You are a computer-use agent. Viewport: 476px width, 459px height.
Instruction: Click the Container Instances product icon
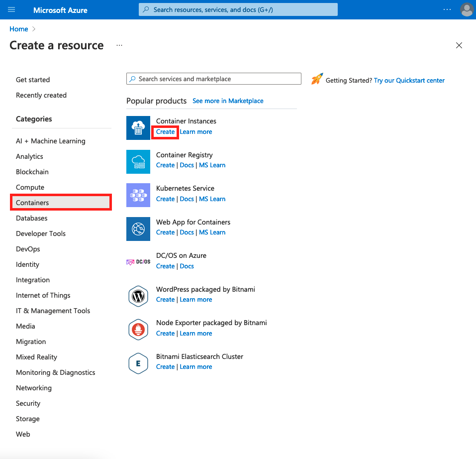[x=138, y=128]
